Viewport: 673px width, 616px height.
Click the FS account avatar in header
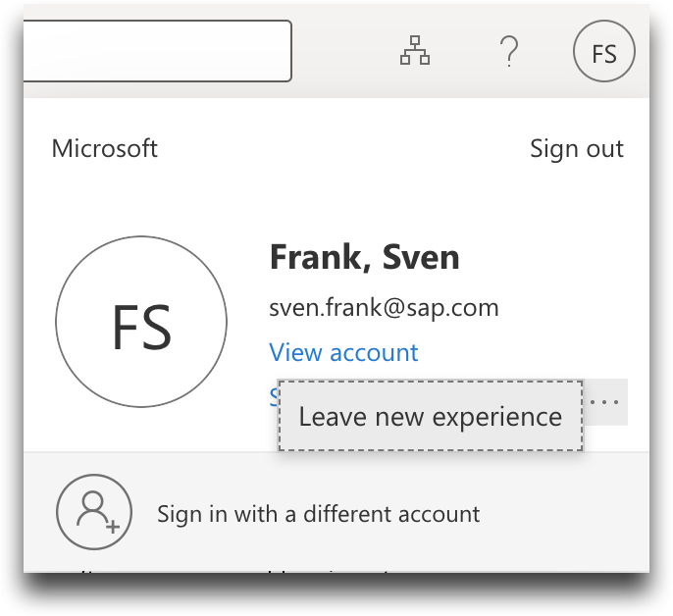(x=603, y=51)
